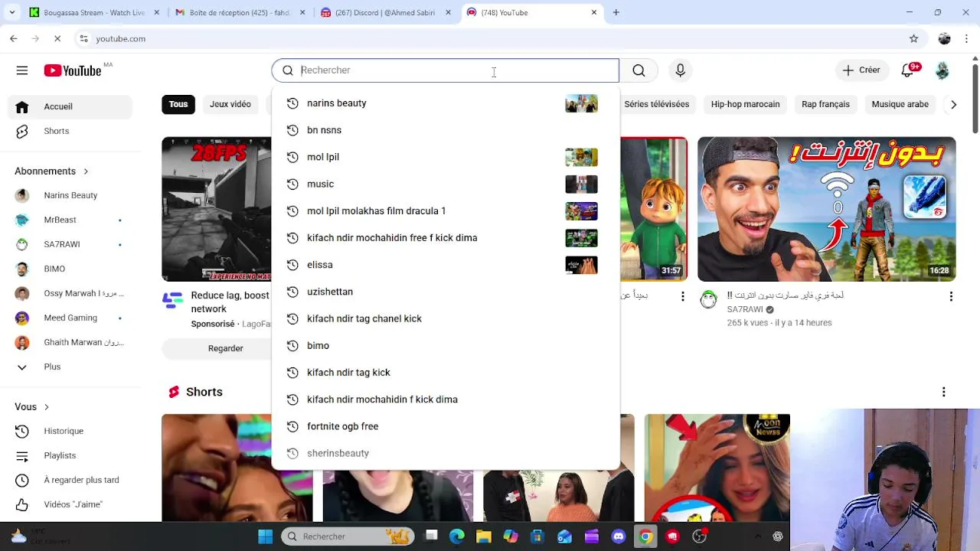This screenshot has width=980, height=551.
Task: Open File Explorer from taskbar
Action: [483, 536]
